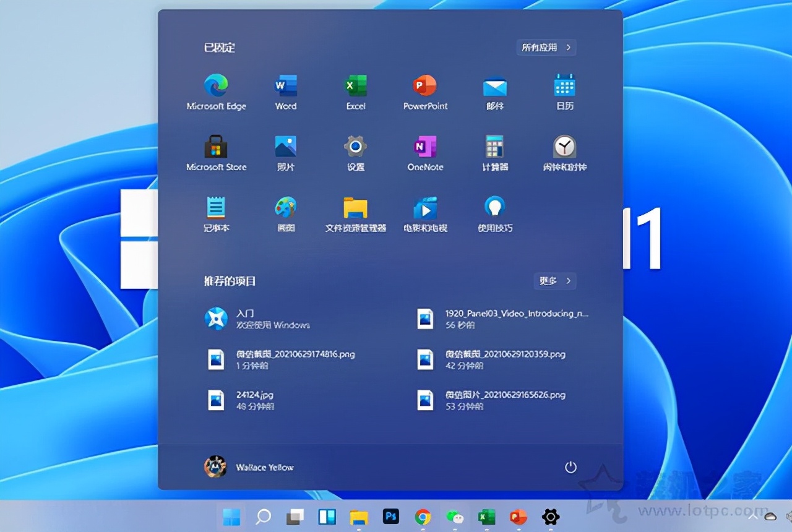This screenshot has height=532, width=792.
Task: Launch 闹钟和时钟 Alarms and Clock
Action: [x=564, y=147]
